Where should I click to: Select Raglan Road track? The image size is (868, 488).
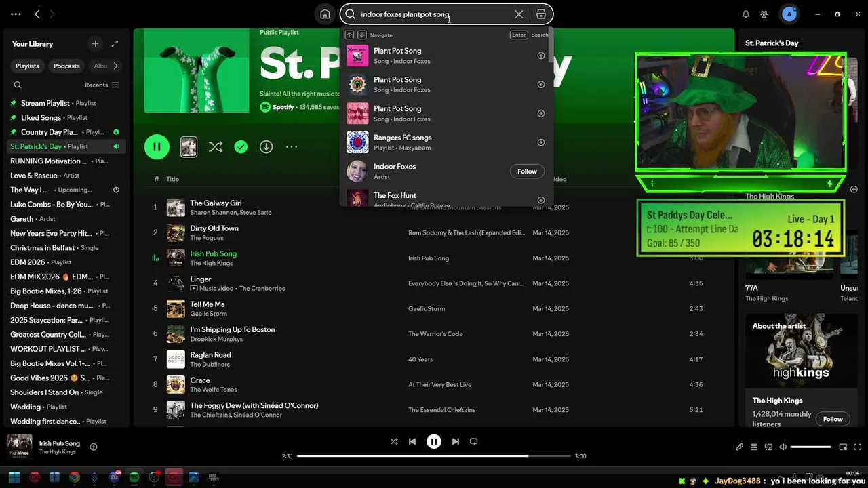point(434,359)
